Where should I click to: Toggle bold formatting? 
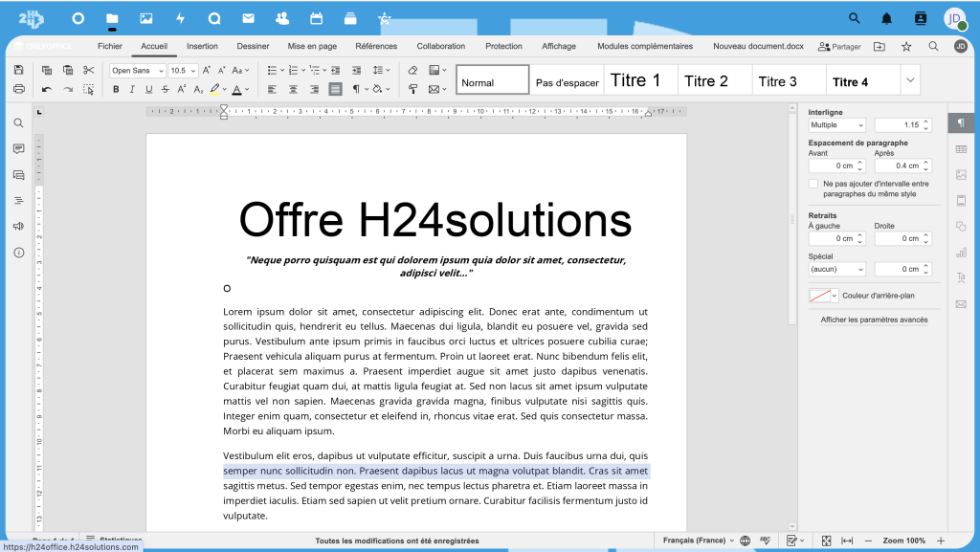click(x=117, y=89)
